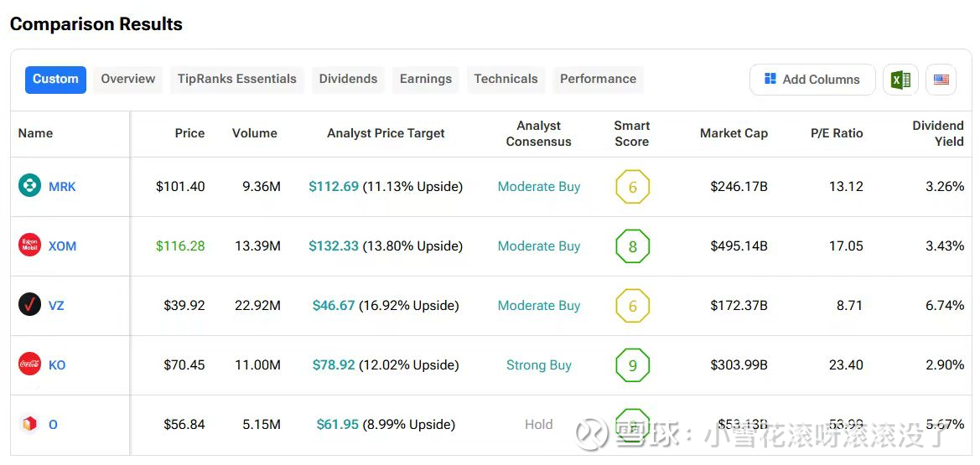Switch to the Technicals tab

coord(506,79)
